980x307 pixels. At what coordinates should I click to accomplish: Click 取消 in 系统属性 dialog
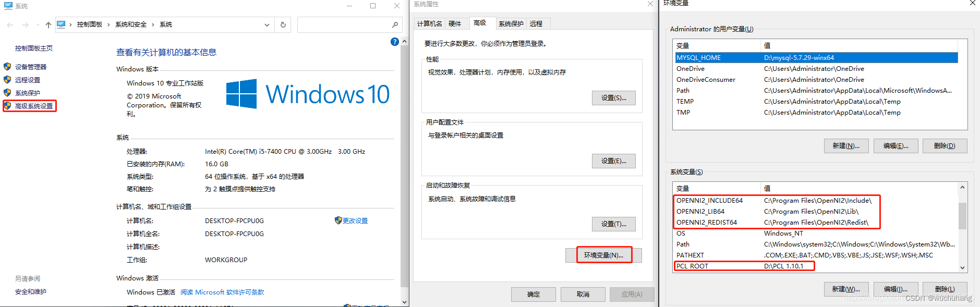583,294
